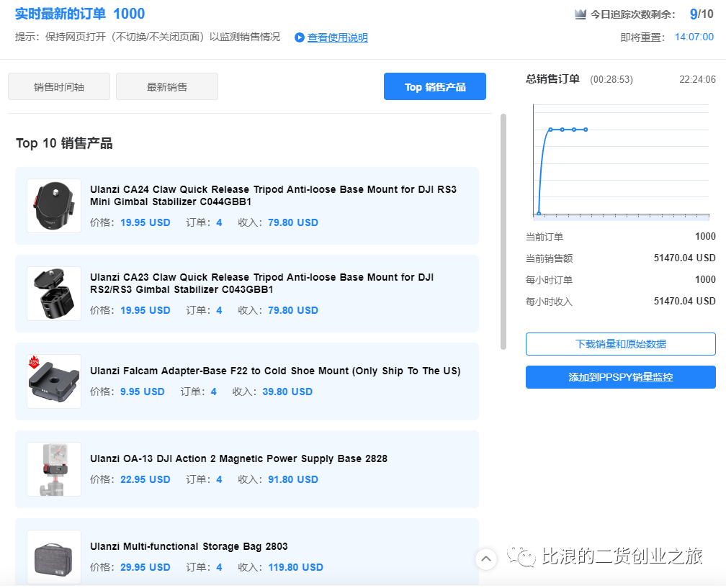Click 19.95 USD price of CA24 Claw
Screen dimensions: 726x588
pyautogui.click(x=145, y=222)
